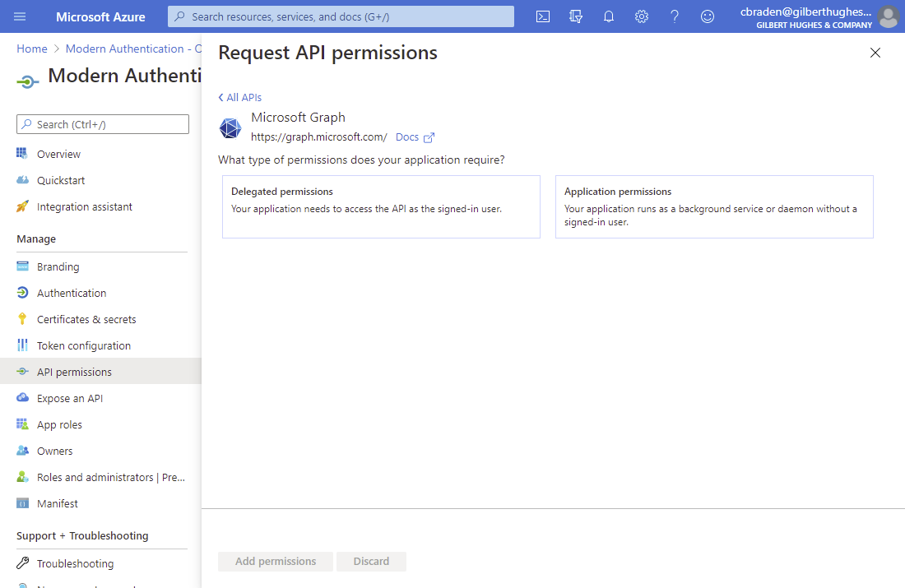Image resolution: width=905 pixels, height=588 pixels.
Task: Focus the global search resources field
Action: pos(341,16)
